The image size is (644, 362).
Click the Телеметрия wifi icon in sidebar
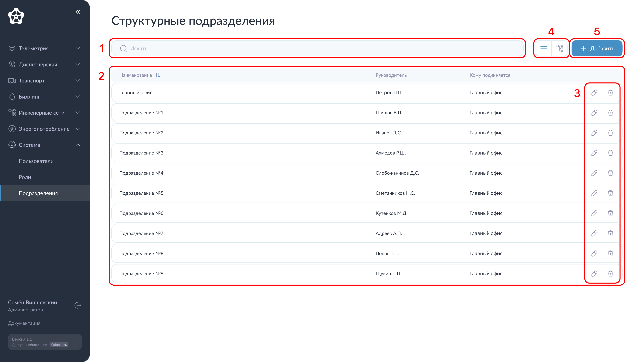pyautogui.click(x=12, y=48)
